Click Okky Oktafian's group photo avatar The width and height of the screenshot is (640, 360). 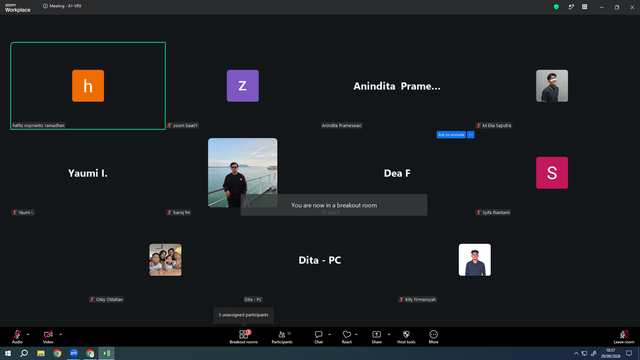coord(165,260)
